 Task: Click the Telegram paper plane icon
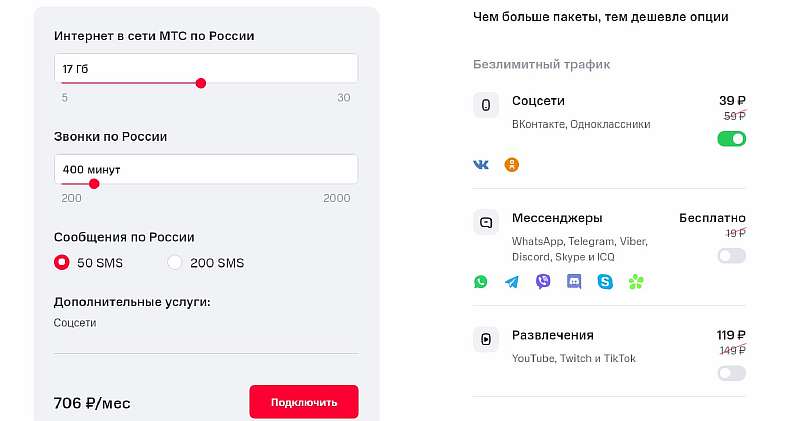pos(512,282)
